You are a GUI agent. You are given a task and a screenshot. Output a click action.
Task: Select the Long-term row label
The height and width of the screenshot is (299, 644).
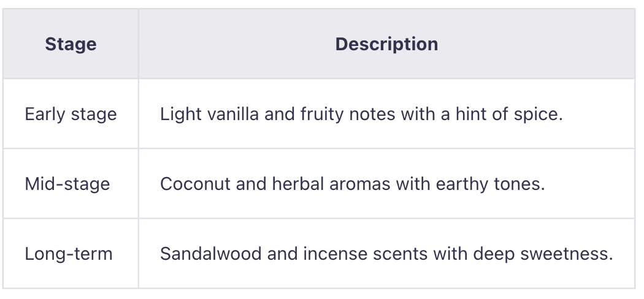[69, 254]
